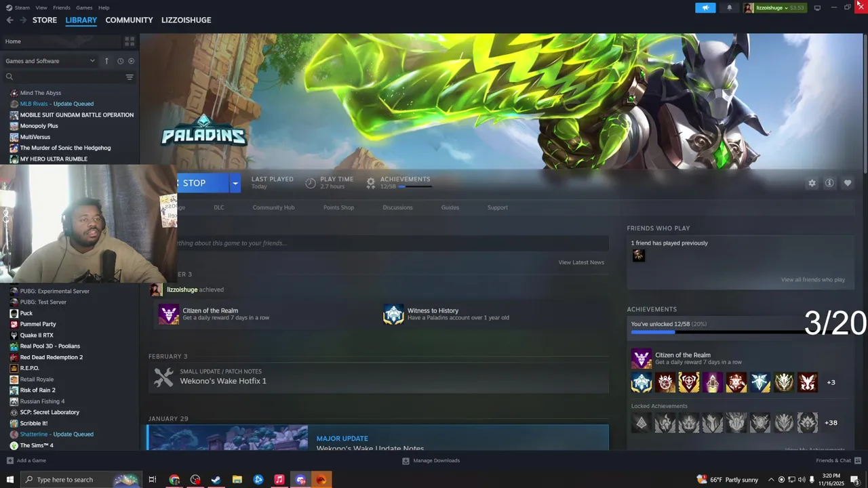The image size is (868, 488).
Task: Open the friend's avatar in Friends Who Play
Action: click(x=638, y=256)
